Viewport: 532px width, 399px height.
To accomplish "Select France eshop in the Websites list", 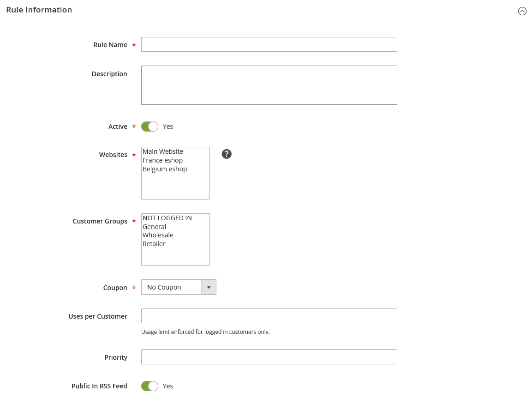I will pyautogui.click(x=163, y=160).
